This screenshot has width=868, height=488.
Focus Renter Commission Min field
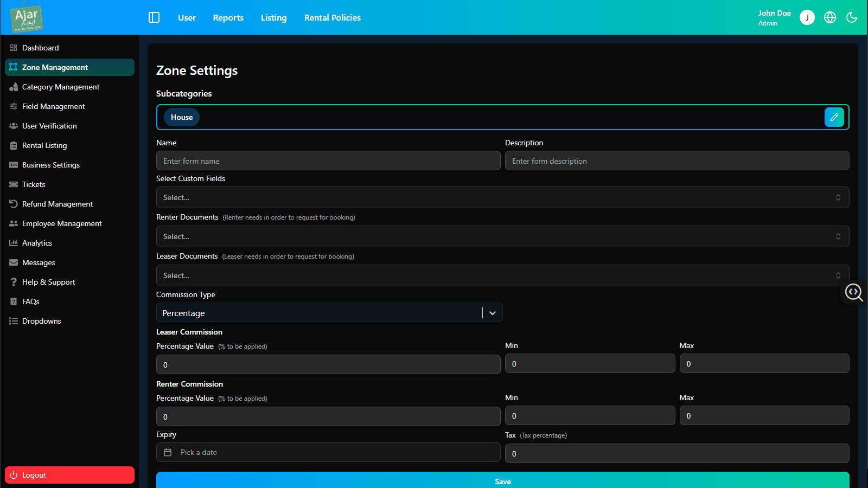coord(590,415)
